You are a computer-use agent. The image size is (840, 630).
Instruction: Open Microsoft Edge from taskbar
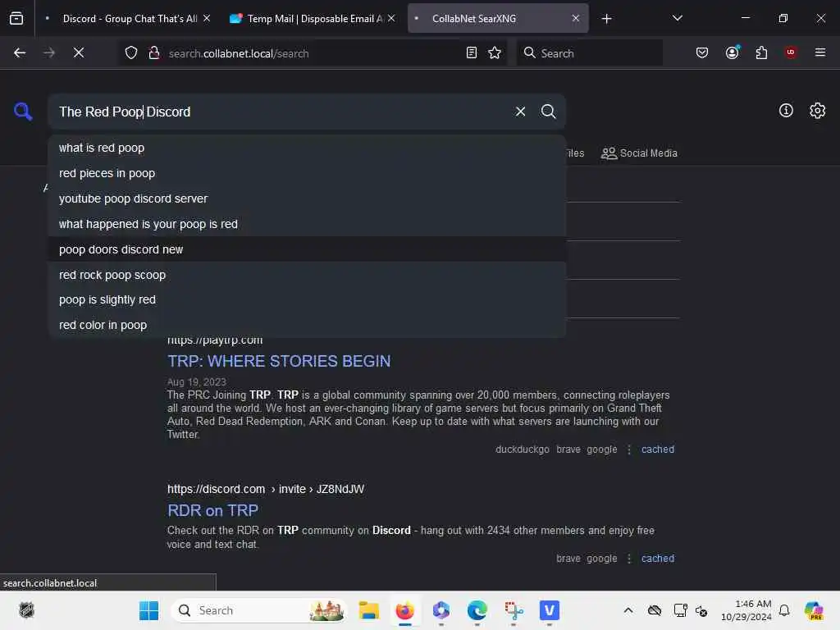click(477, 610)
